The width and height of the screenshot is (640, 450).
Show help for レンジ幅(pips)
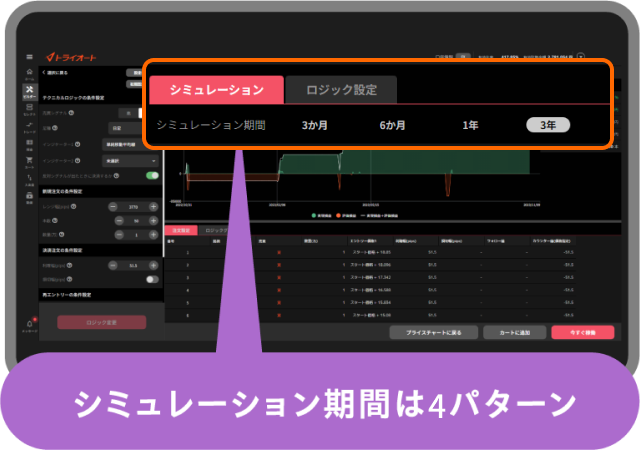coord(73,207)
